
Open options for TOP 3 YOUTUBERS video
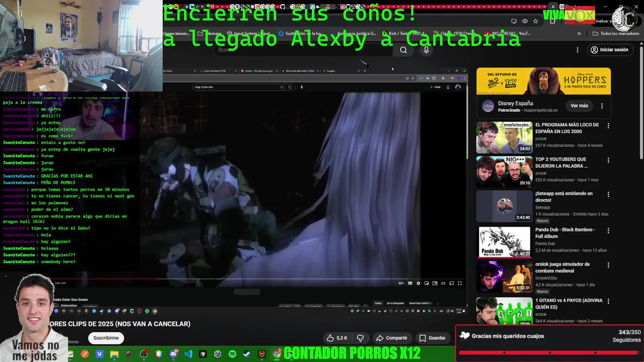(x=608, y=160)
